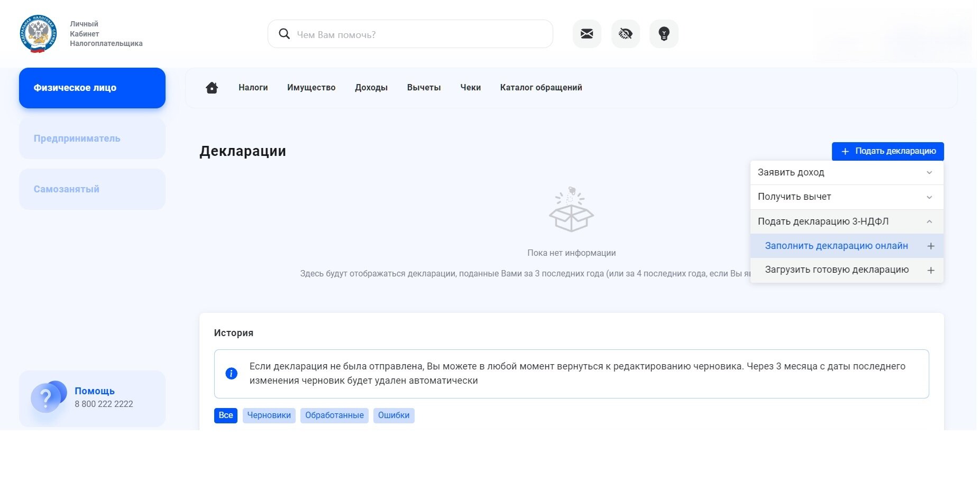980x491 pixels.
Task: Open the Налоги menu
Action: (253, 88)
